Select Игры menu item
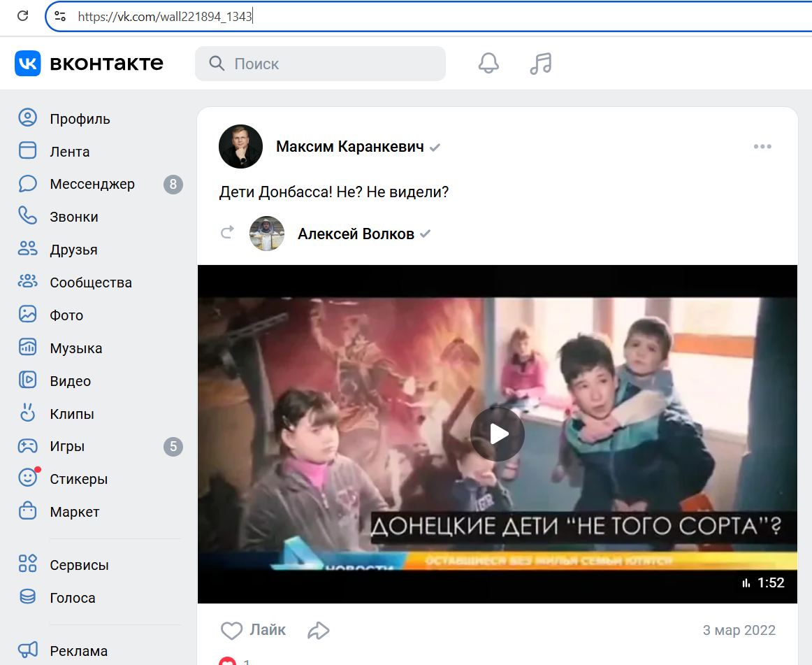This screenshot has height=665, width=812. (x=67, y=447)
